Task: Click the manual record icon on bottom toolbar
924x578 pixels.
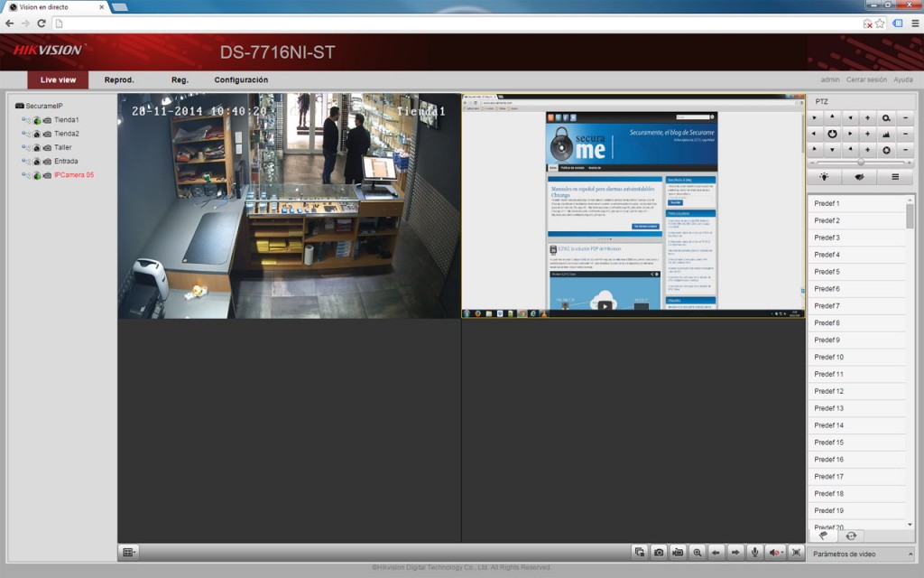Action: click(x=679, y=552)
